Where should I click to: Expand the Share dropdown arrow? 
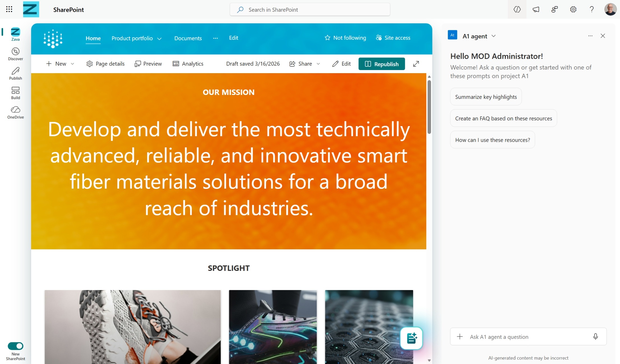(x=318, y=64)
